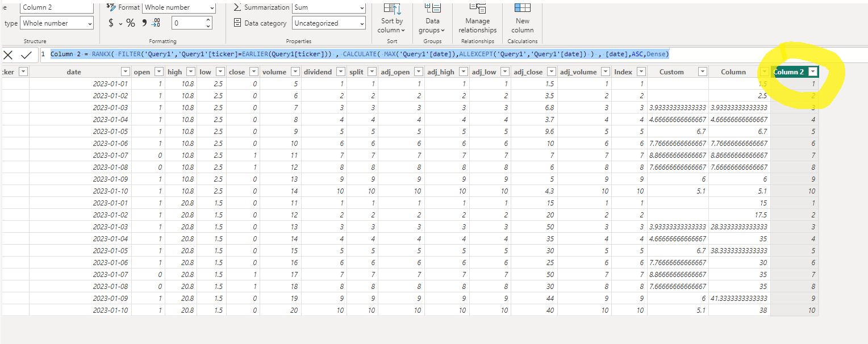
Task: Click inside the DAX formula bar text
Action: [359, 54]
